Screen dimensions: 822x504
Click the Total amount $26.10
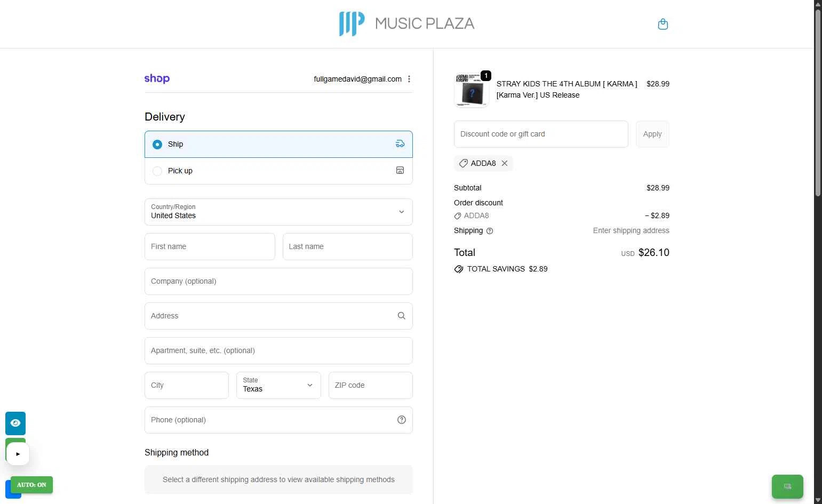(654, 252)
